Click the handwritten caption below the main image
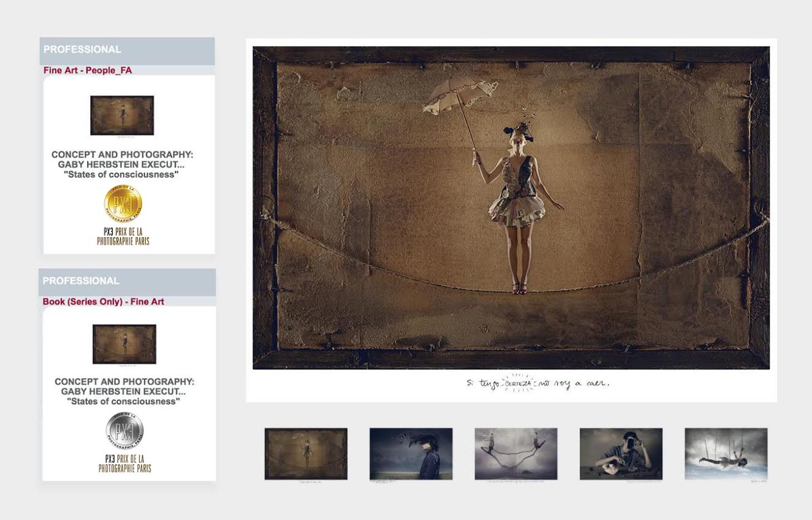The image size is (812, 520). click(x=537, y=384)
